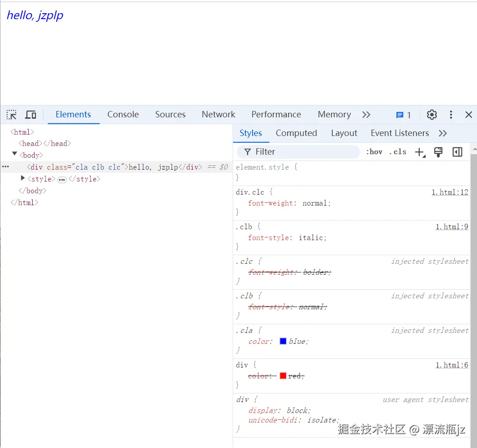This screenshot has height=448, width=477.
Task: Click the element.style rule selector
Action: [262, 167]
